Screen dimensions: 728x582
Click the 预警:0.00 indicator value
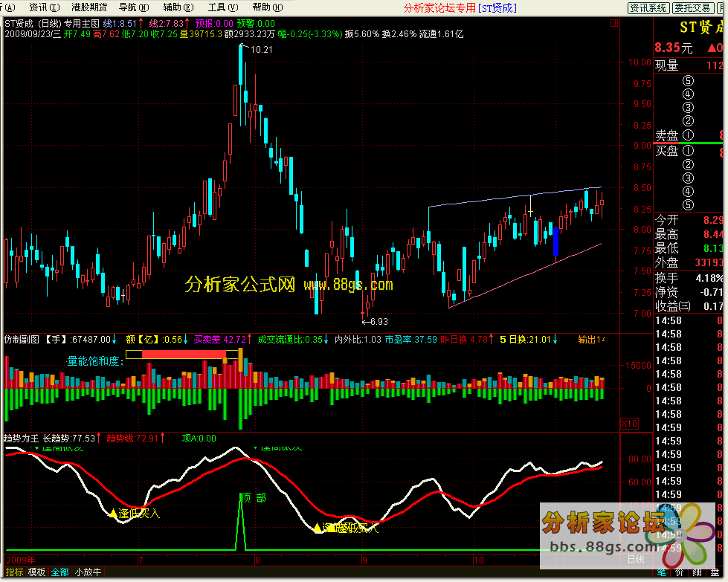pos(256,23)
